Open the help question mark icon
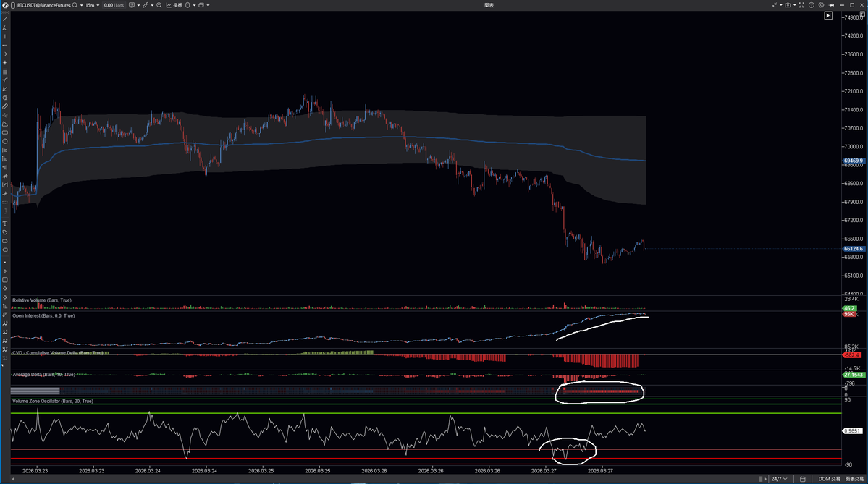The image size is (868, 484). [812, 5]
